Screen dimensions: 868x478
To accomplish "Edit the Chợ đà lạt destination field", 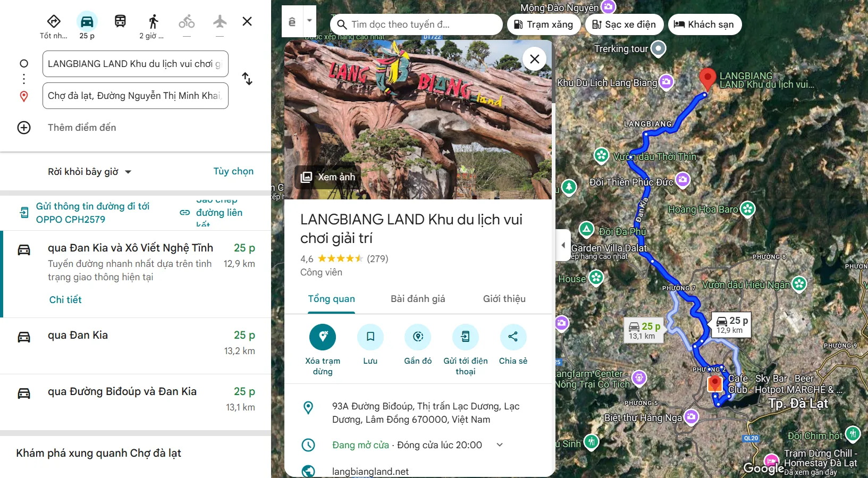I will 136,96.
